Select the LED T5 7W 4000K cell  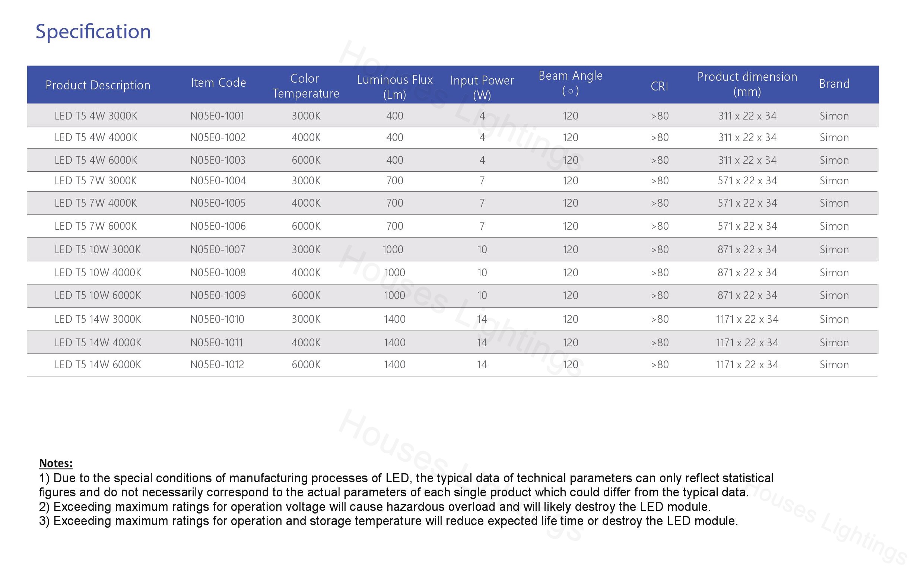point(96,203)
